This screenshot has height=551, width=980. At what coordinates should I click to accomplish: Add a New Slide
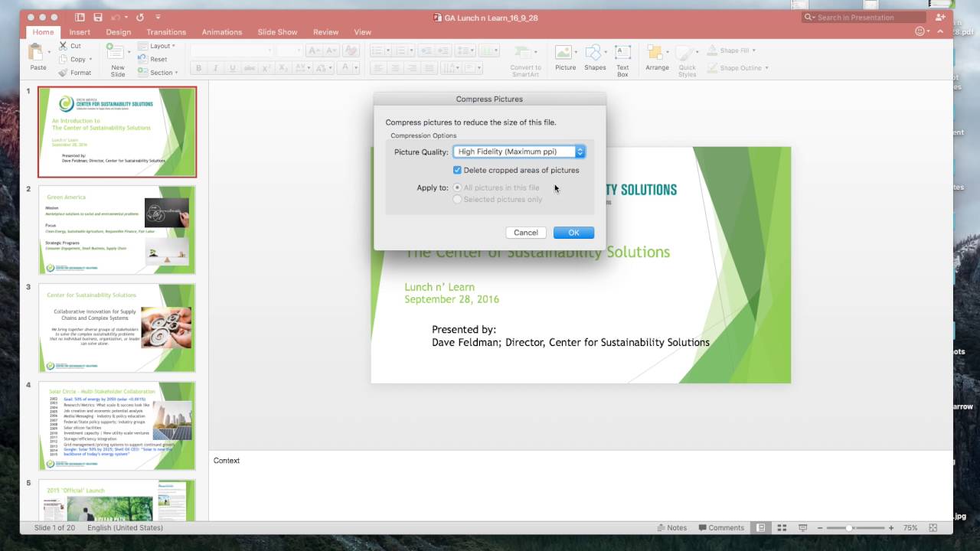pos(117,59)
